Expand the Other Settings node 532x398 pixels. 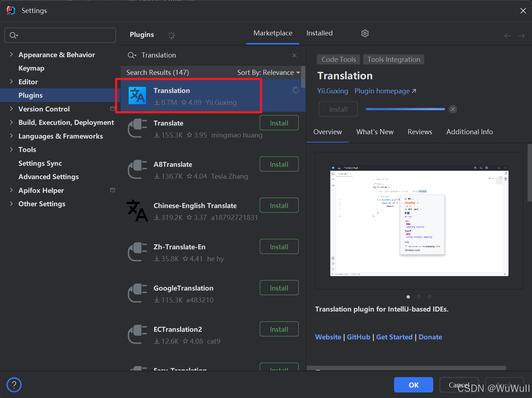tap(11, 203)
